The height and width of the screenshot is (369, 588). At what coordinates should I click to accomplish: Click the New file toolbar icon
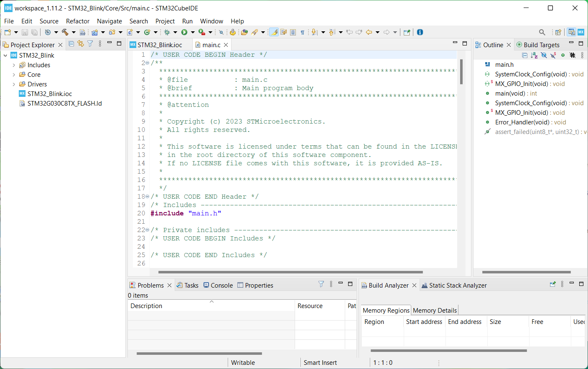(8, 32)
